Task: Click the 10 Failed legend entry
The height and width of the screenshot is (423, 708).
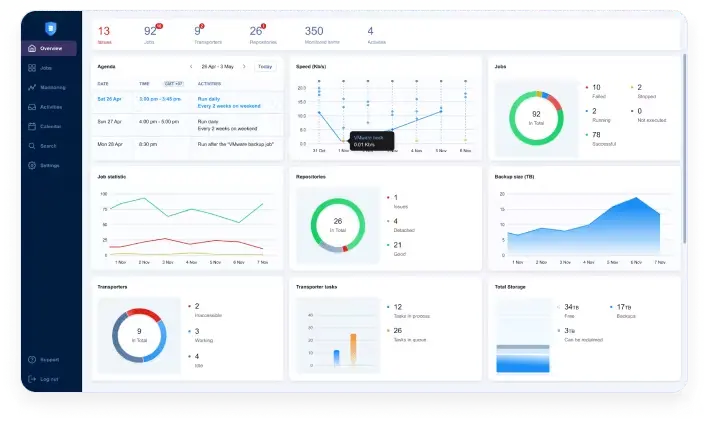Action: pyautogui.click(x=596, y=91)
